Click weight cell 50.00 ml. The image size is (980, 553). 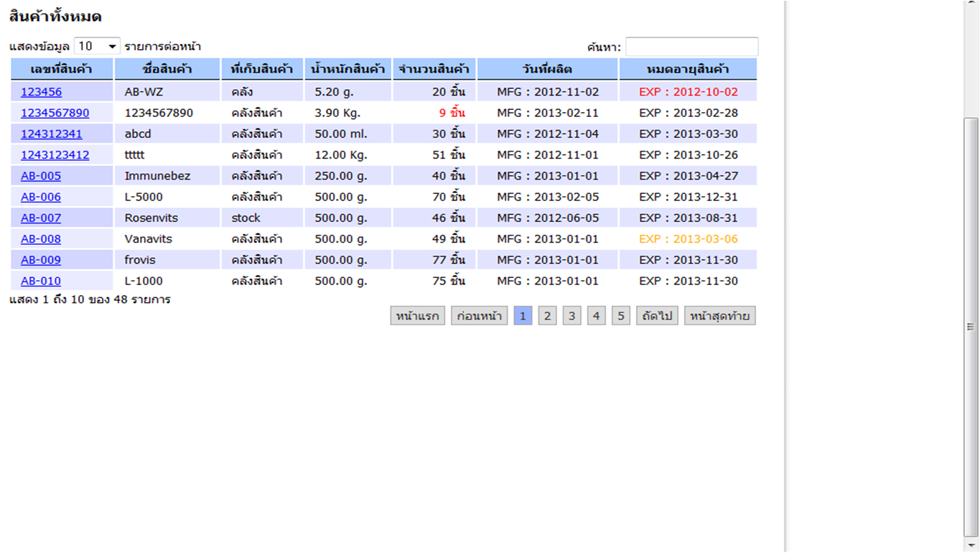tap(348, 134)
